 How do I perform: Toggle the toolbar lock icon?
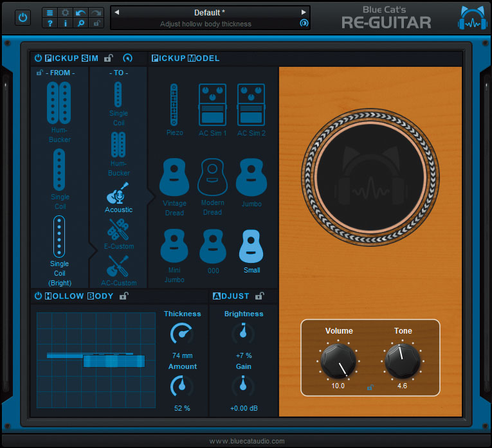pyautogui.click(x=96, y=23)
